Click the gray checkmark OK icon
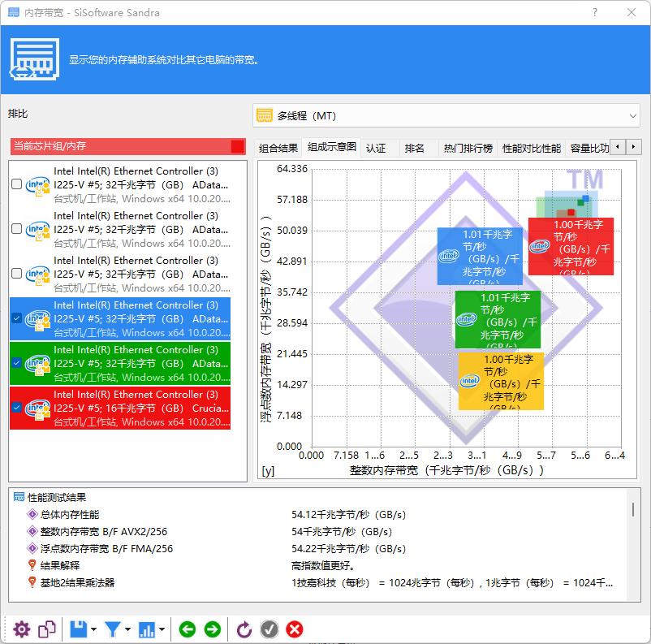 (x=269, y=629)
